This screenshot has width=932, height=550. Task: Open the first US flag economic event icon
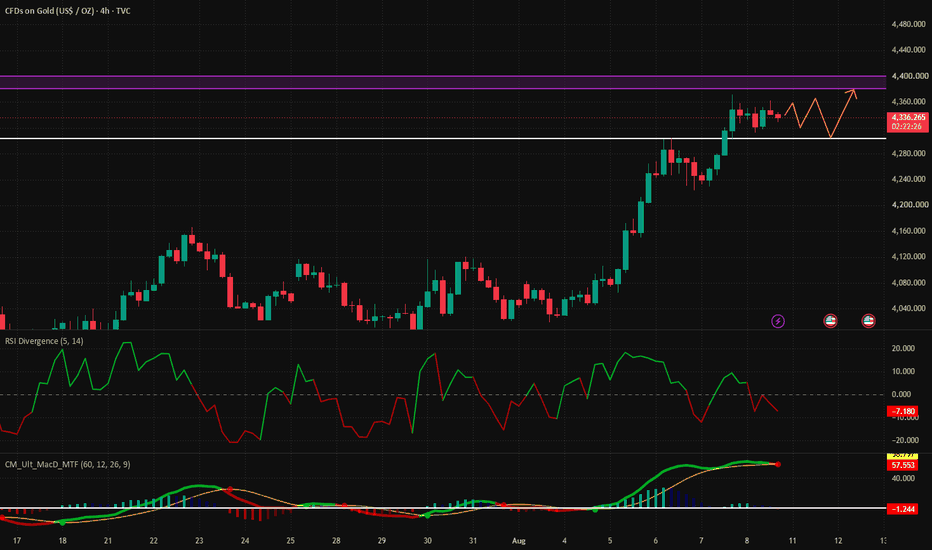(830, 321)
